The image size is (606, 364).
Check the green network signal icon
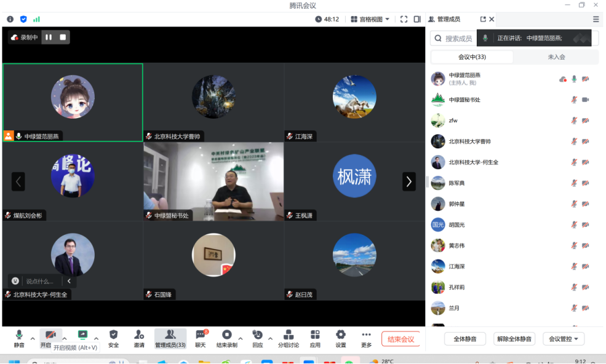(x=36, y=19)
